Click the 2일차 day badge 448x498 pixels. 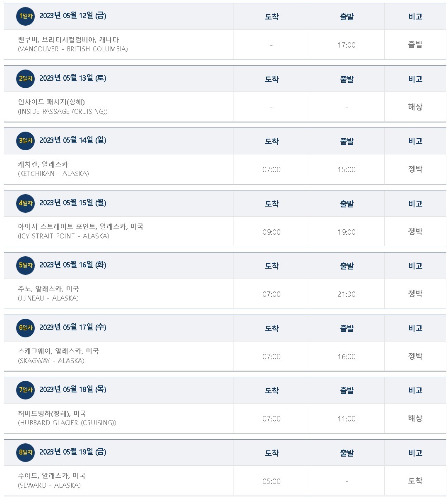coord(25,79)
